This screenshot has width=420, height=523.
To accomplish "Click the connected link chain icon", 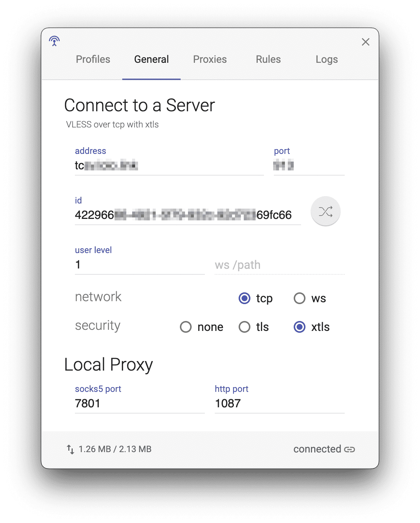I will pyautogui.click(x=350, y=449).
